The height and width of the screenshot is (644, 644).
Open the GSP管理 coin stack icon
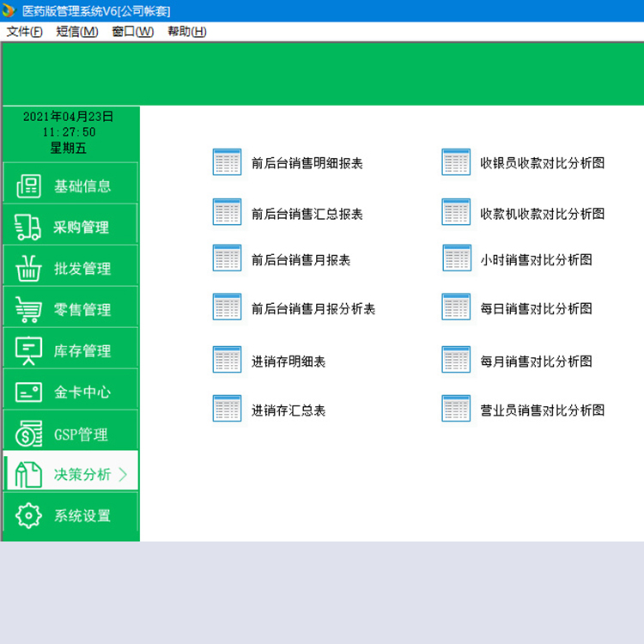click(28, 434)
